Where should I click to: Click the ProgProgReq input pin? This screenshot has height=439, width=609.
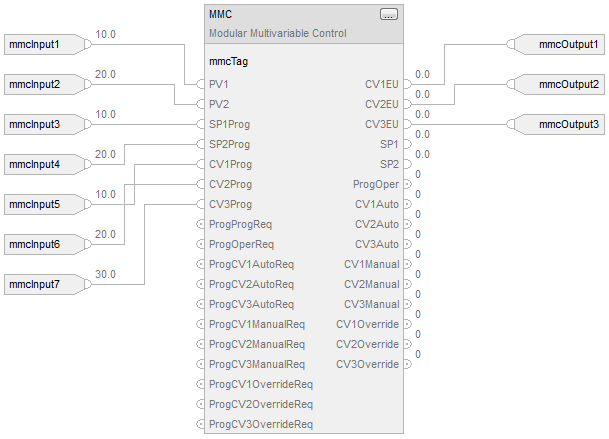click(200, 224)
